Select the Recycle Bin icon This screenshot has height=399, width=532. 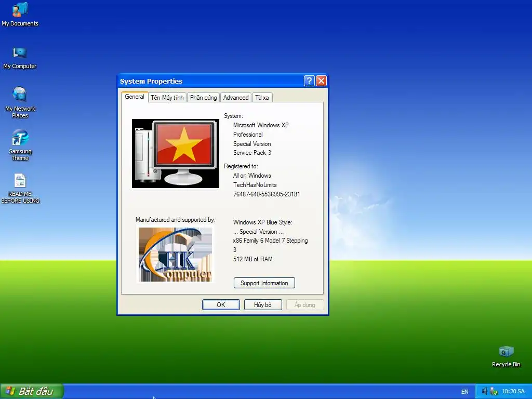(x=506, y=356)
